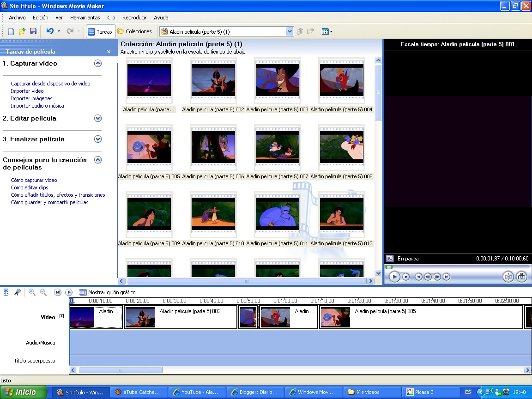532x399 pixels.
Task: Collapse the Capturar vídeo section
Action: (98, 63)
